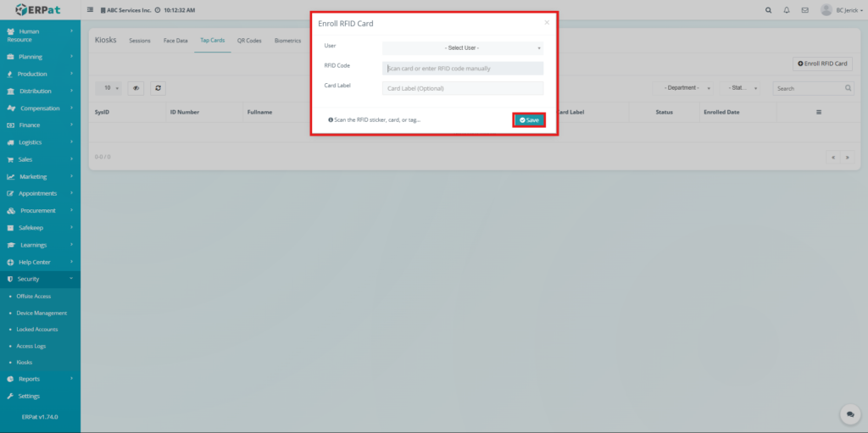Screen dimensions: 868x433
Task: Click the refresh table icon button
Action: pos(157,88)
